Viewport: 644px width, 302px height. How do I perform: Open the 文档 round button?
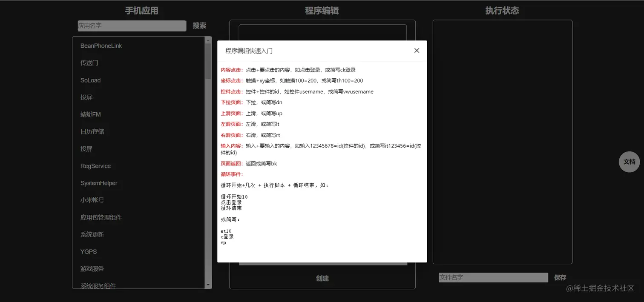[x=629, y=162]
